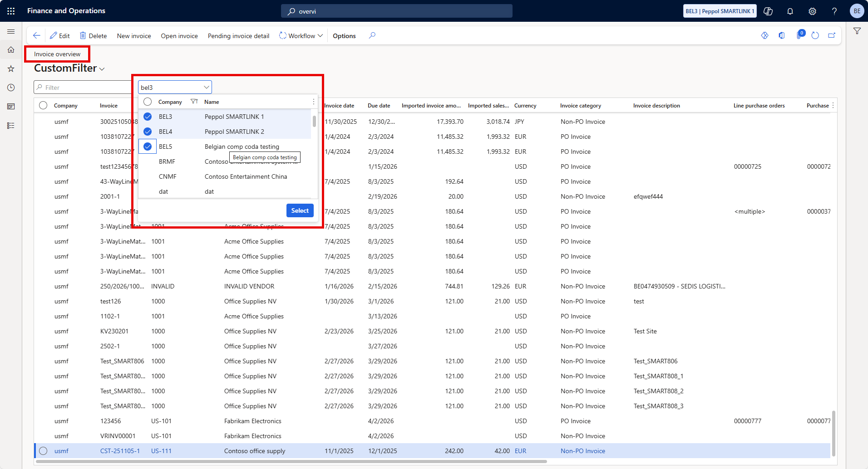Image resolution: width=868 pixels, height=469 pixels.
Task: Uncheck the BEL5 company checkbox
Action: click(148, 147)
